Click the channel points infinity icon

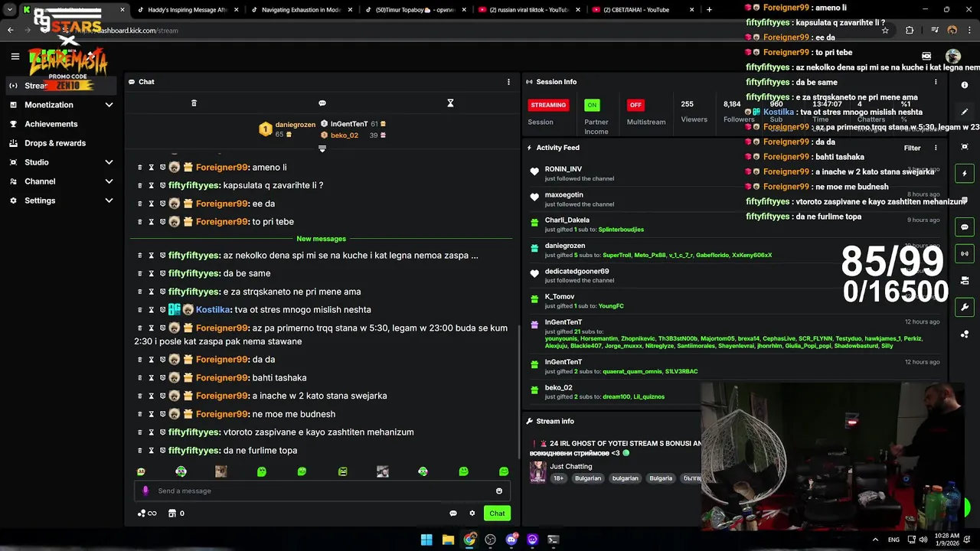click(x=146, y=514)
